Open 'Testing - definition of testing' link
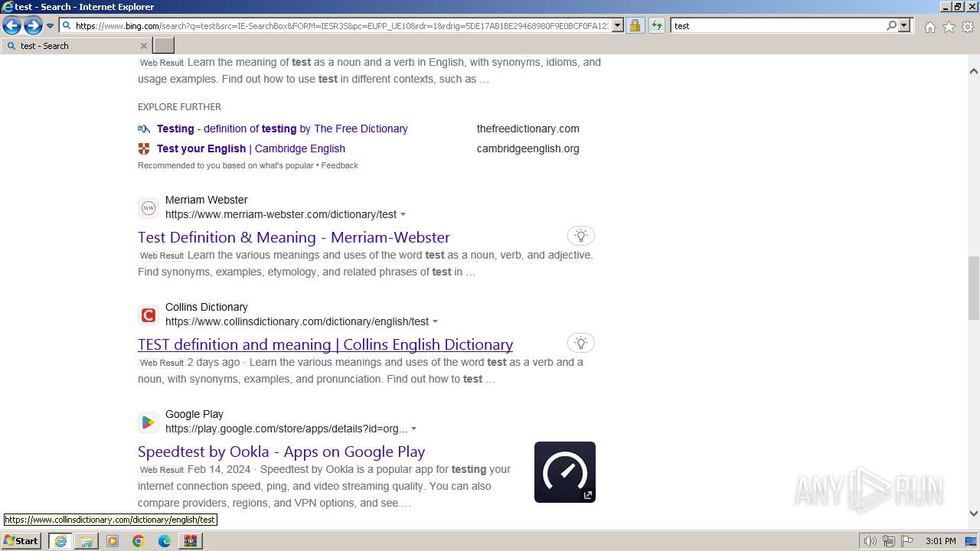The width and height of the screenshot is (980, 551). coord(282,129)
